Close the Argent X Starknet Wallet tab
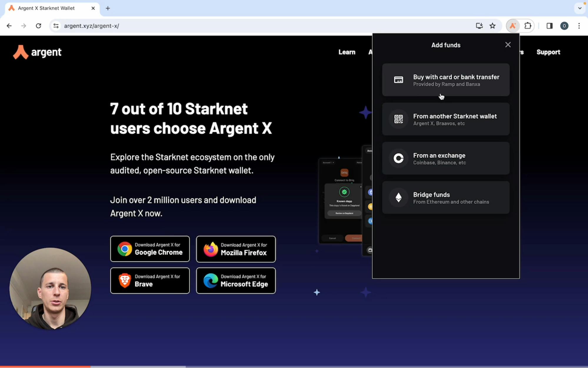 click(x=93, y=8)
